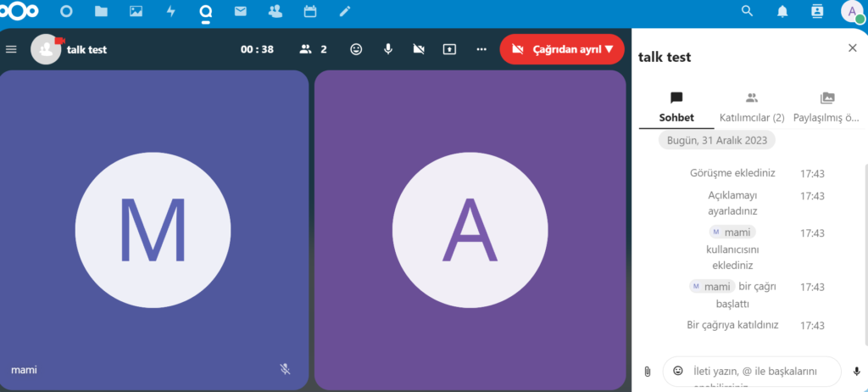
Task: Open the Activity lightning icon
Action: pos(170,12)
